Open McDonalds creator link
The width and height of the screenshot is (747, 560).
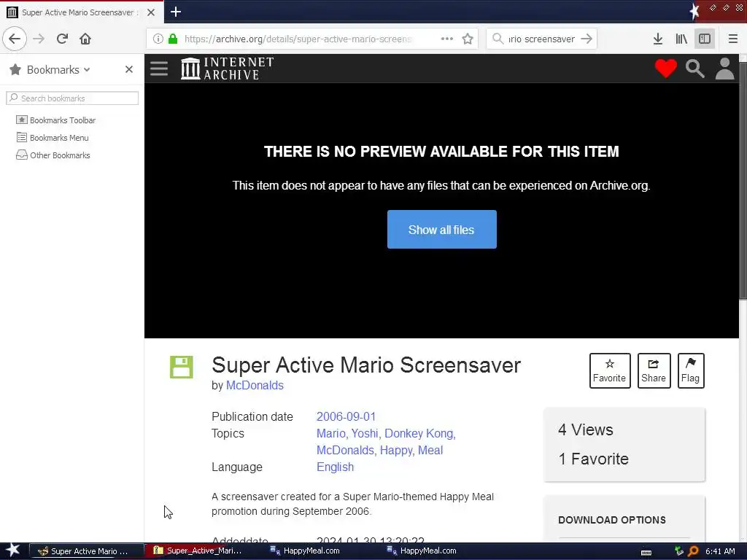255,385
